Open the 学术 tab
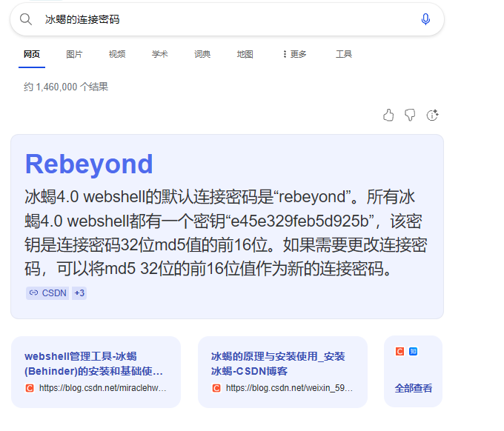 pyautogui.click(x=160, y=54)
